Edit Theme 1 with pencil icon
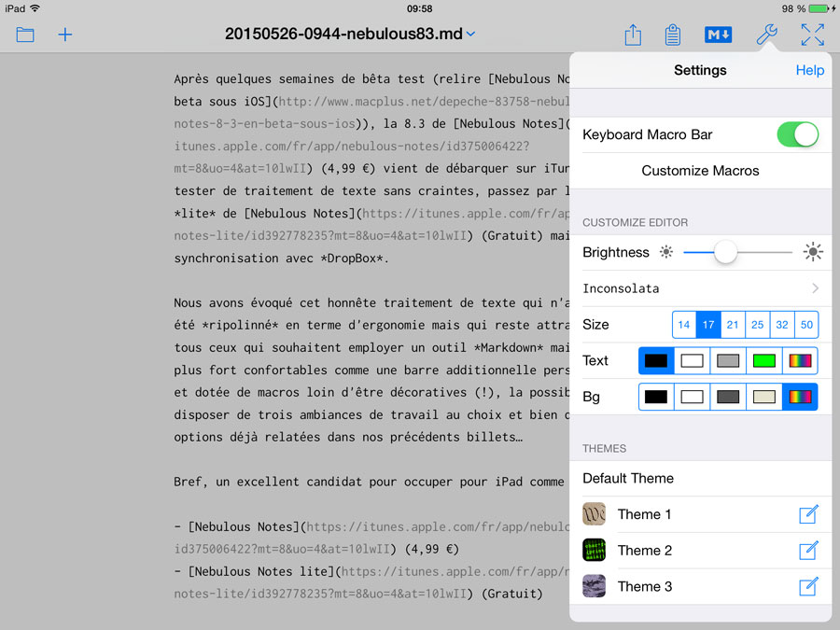The height and width of the screenshot is (630, 840). coord(808,514)
